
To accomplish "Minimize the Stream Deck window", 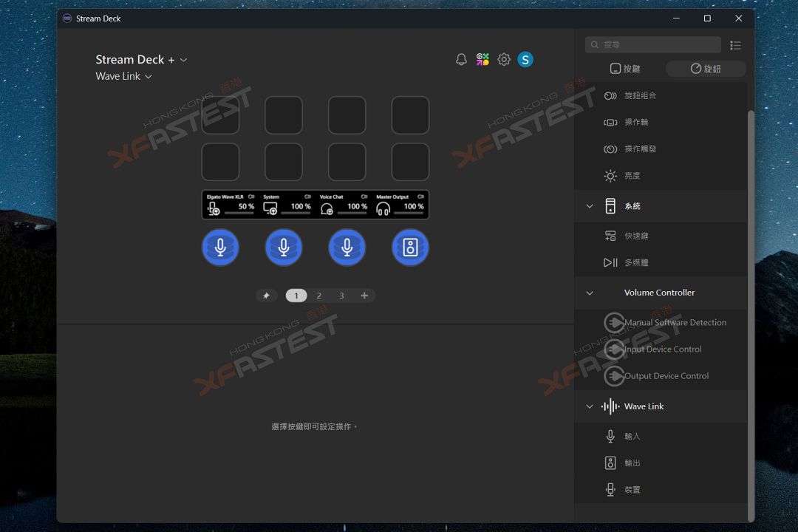I will (x=676, y=18).
